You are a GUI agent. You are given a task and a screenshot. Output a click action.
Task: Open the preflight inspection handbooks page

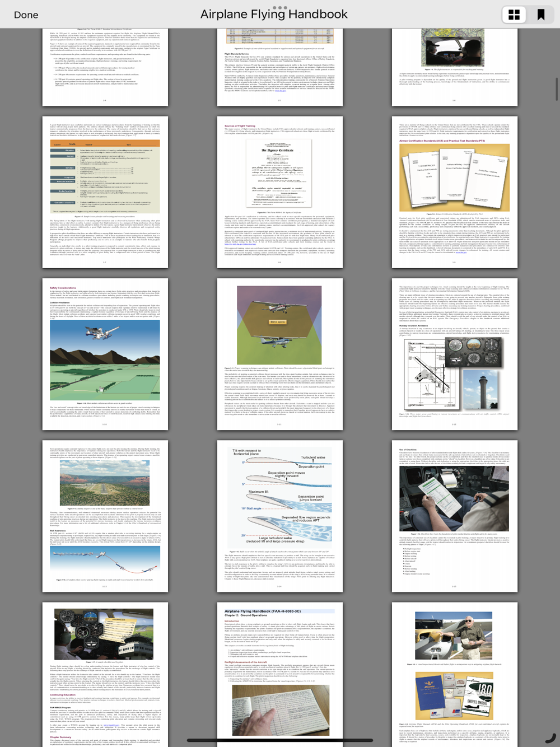(455, 674)
